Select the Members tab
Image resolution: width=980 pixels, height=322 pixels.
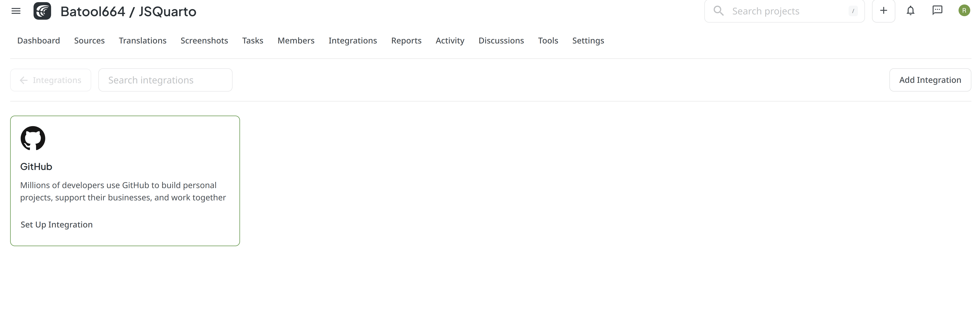296,40
